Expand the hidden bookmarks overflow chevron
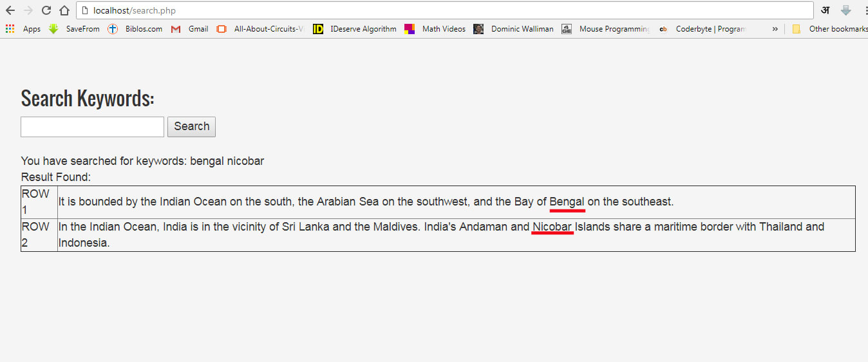The height and width of the screenshot is (362, 868). click(775, 29)
